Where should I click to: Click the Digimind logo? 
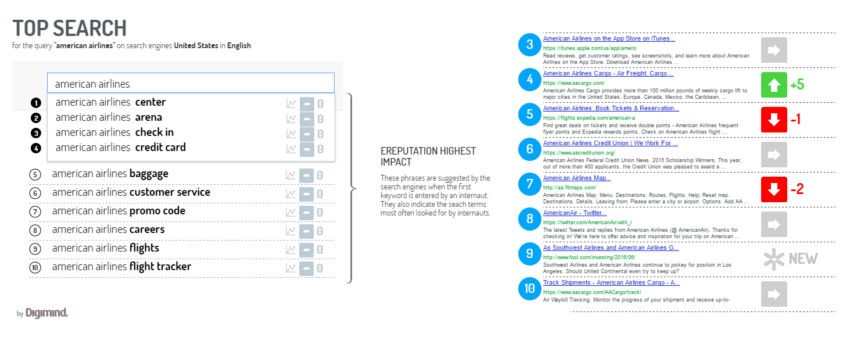[46, 313]
